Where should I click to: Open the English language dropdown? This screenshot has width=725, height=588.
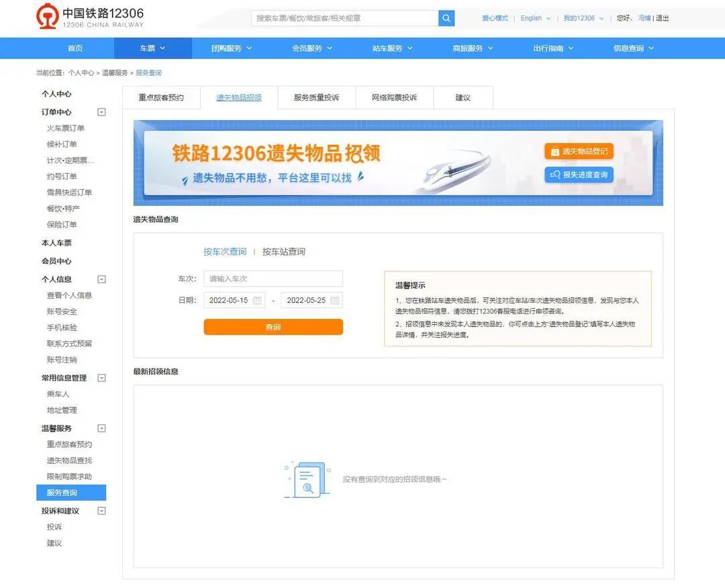tap(536, 18)
